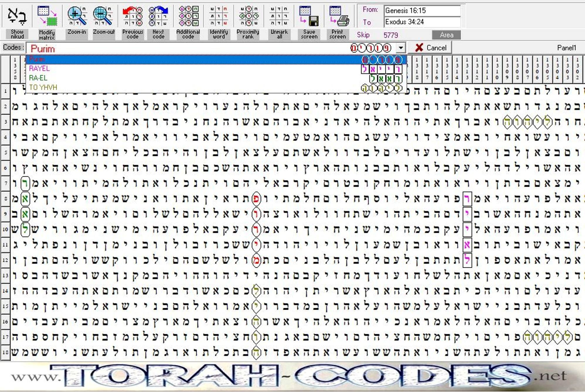Open the Additional code tool
The height and width of the screenshot is (392, 585).
coord(188,16)
